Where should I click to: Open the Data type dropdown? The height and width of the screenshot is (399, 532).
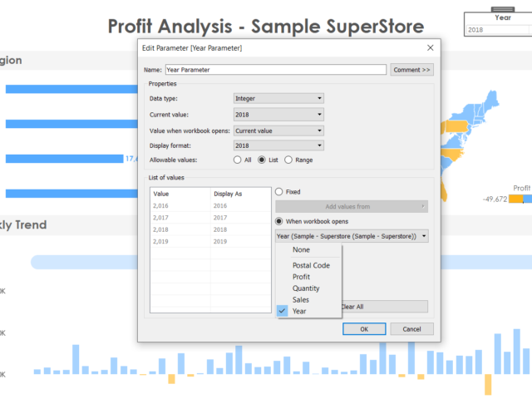pos(278,98)
